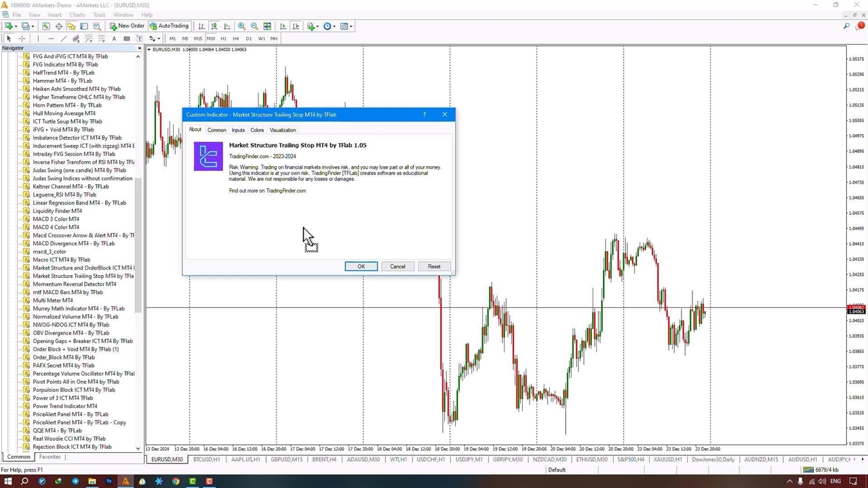
Task: Switch chart to candlesticks view
Action: 214,26
